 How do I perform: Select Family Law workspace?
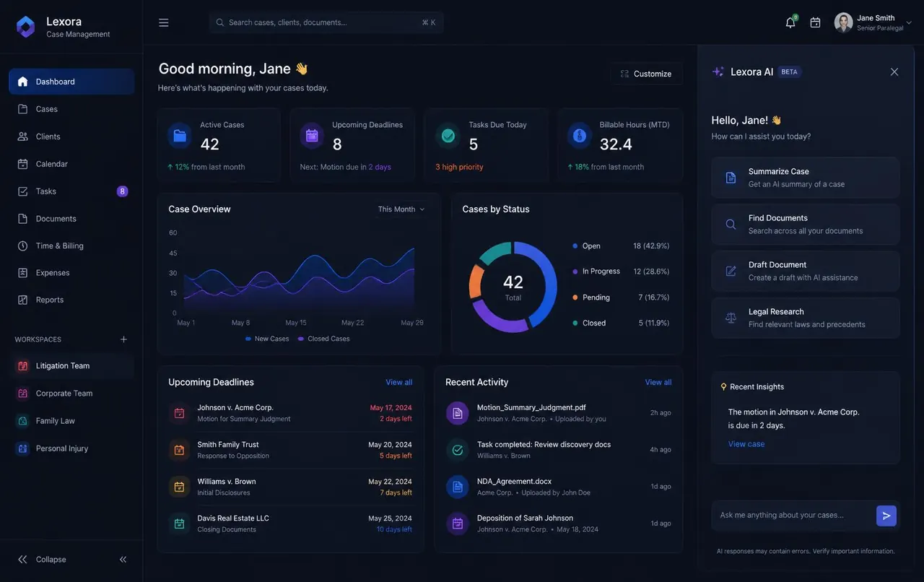coord(71,421)
